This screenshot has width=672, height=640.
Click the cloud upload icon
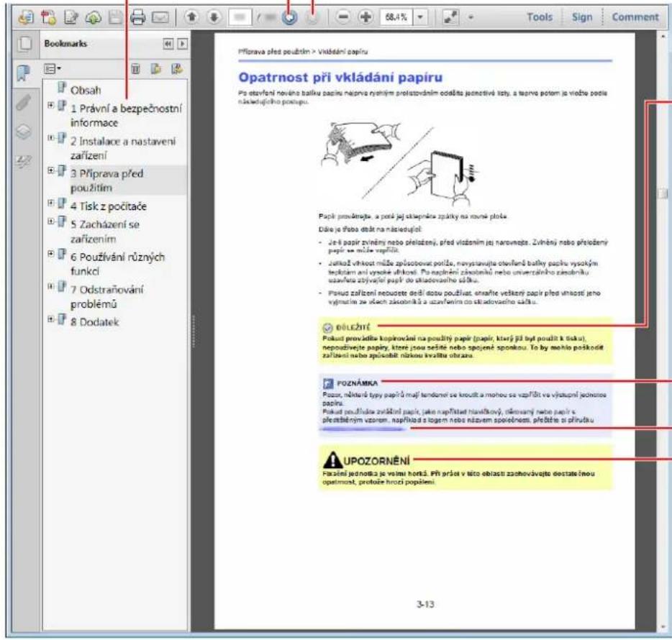click(x=93, y=17)
